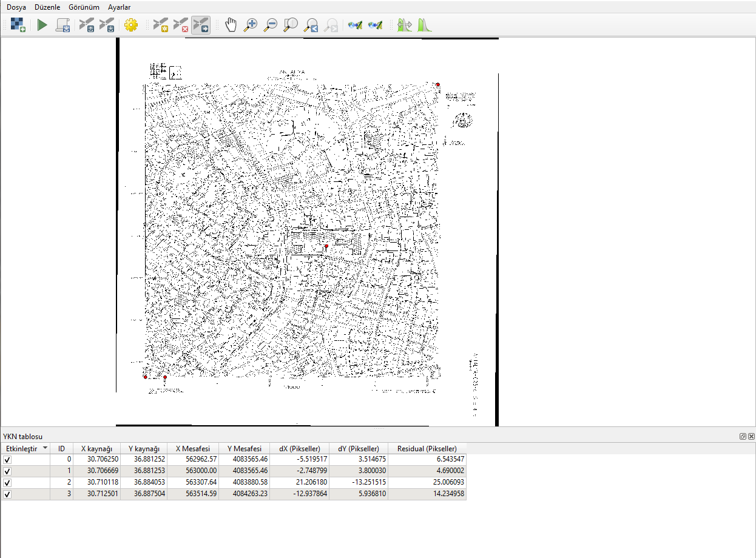Sort by the X kaynağı column header
Image resolution: width=756 pixels, height=558 pixels.
(x=96, y=449)
